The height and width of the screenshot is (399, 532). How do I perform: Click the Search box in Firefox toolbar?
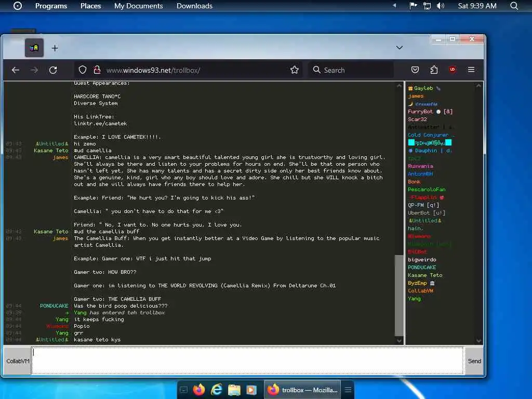351,70
